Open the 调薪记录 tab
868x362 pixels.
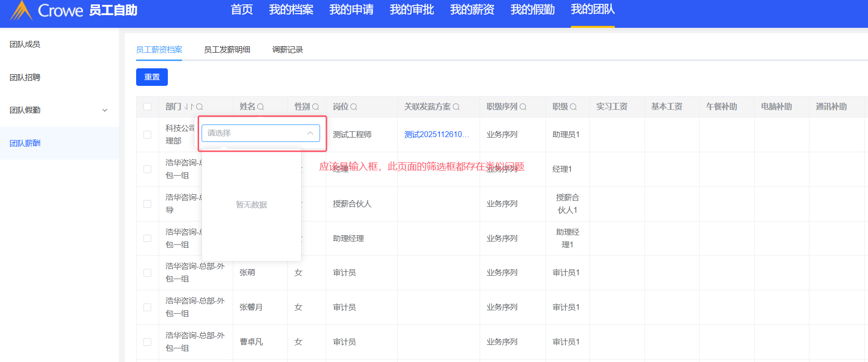(x=287, y=50)
